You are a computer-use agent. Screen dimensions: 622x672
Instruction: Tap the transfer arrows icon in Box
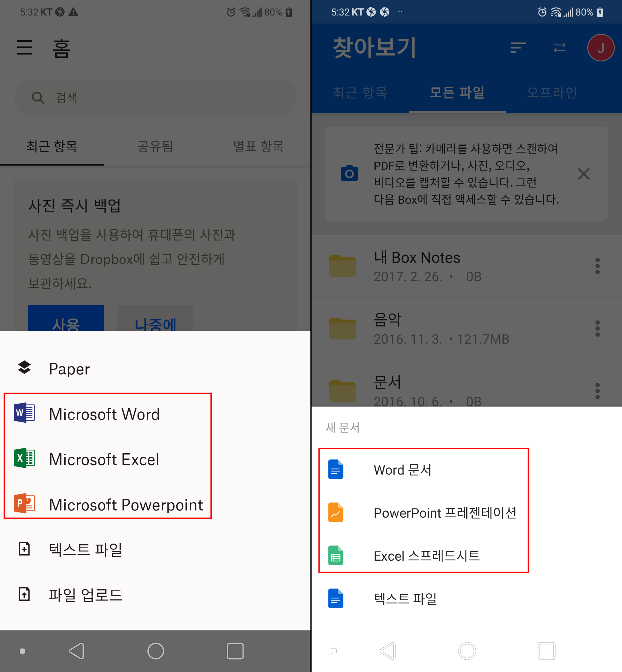click(559, 47)
